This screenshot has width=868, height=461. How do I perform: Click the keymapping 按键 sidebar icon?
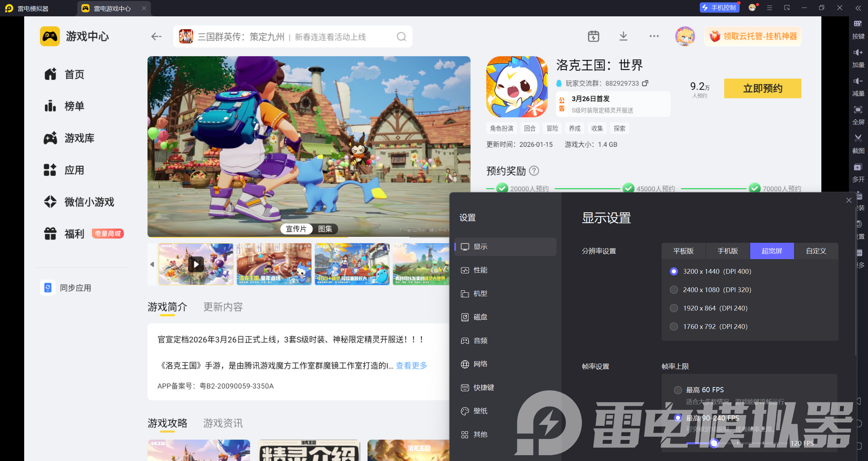pos(858,24)
